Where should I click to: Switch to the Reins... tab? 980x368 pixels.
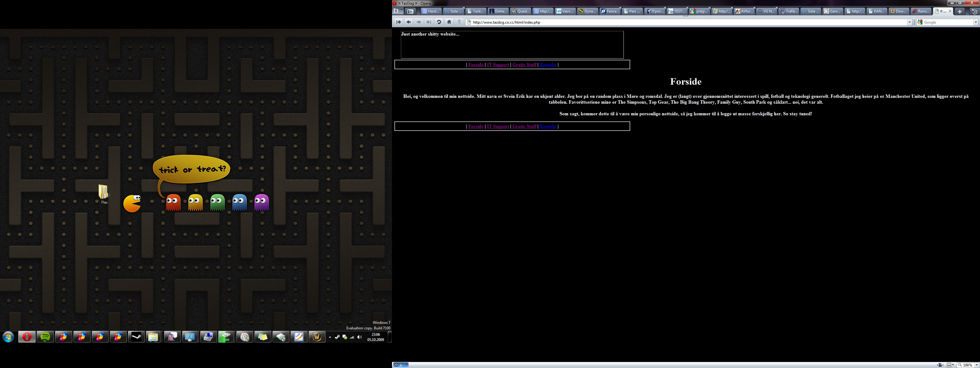921,11
